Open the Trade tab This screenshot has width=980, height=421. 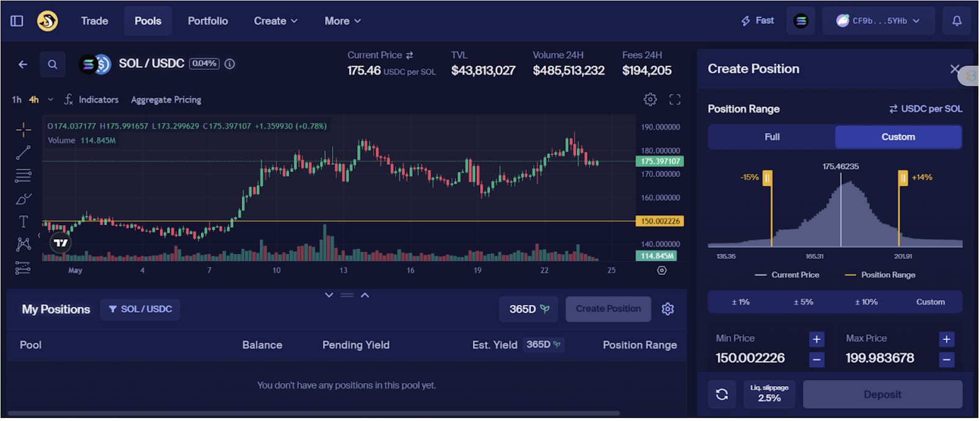coord(94,21)
